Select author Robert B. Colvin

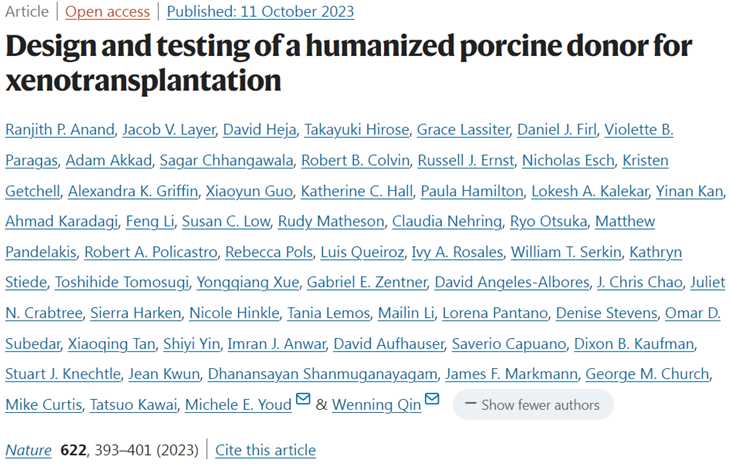(x=355, y=160)
